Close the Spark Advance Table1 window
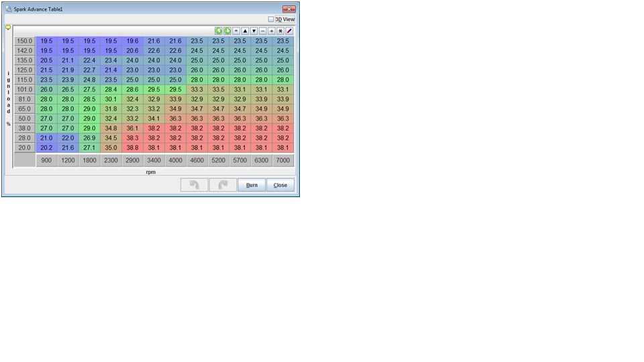The width and height of the screenshot is (644, 362). [289, 9]
